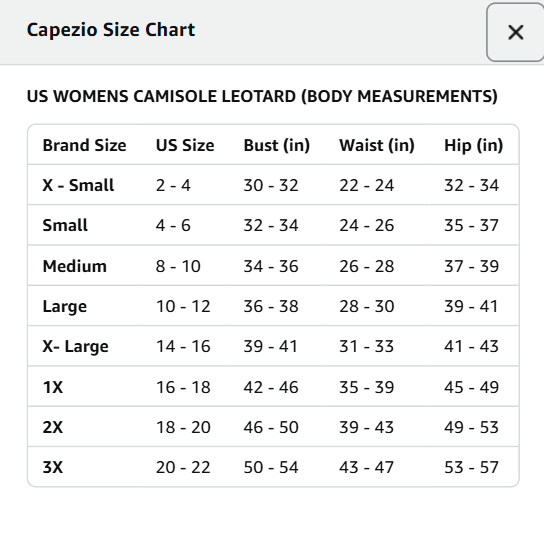This screenshot has height=559, width=544.
Task: Click the Waist 28 - 30 cell
Action: (366, 307)
